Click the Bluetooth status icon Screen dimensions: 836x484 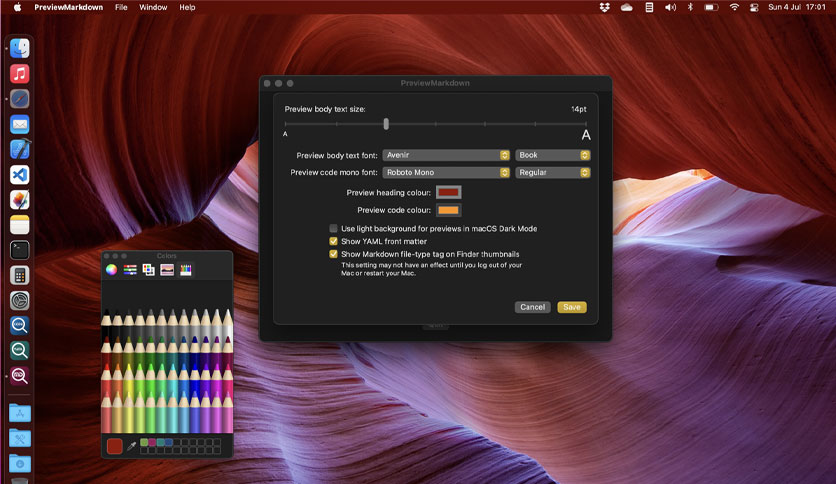coord(690,7)
